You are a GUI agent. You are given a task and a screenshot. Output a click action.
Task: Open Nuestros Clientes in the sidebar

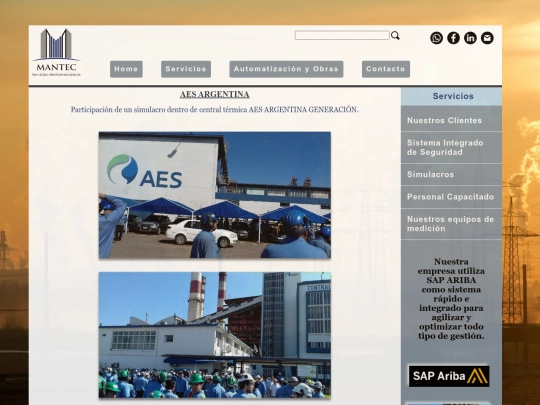coord(451,121)
